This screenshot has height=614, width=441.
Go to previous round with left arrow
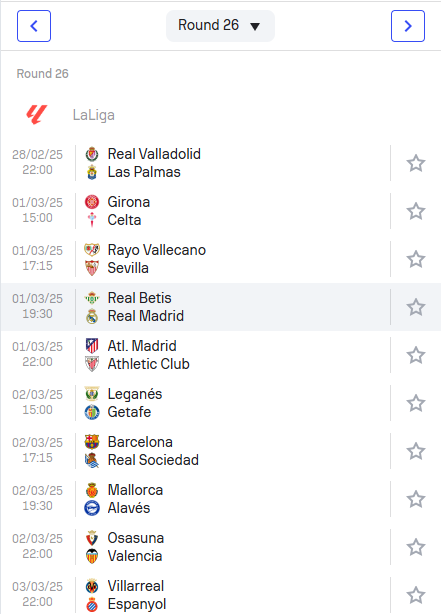tap(34, 26)
